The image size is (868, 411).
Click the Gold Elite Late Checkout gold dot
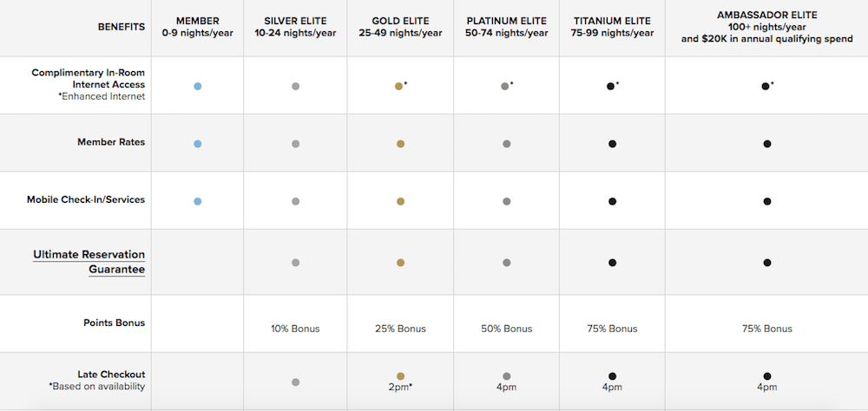coord(400,375)
